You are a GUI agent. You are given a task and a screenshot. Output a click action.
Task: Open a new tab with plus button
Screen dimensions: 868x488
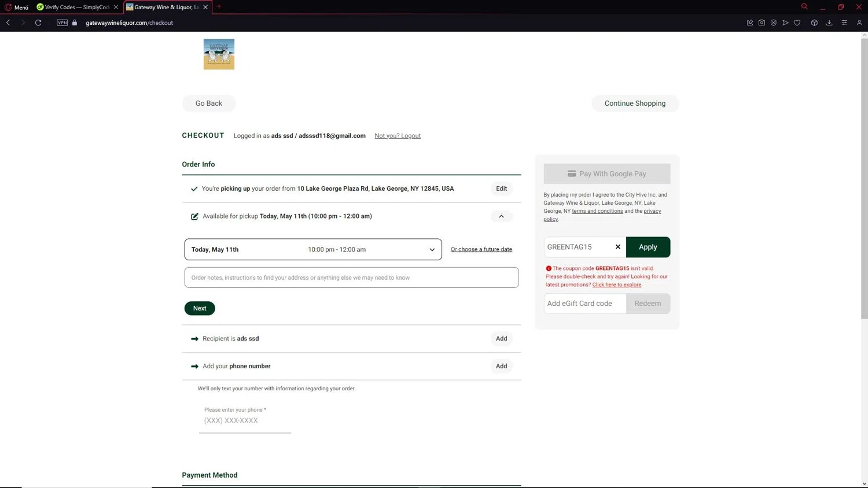pos(219,7)
